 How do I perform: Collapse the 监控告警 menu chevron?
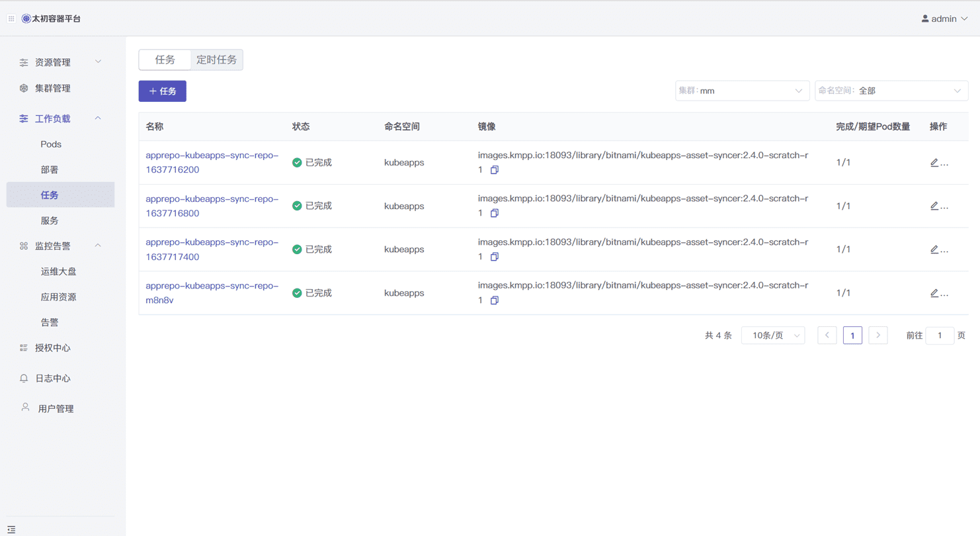(x=98, y=245)
